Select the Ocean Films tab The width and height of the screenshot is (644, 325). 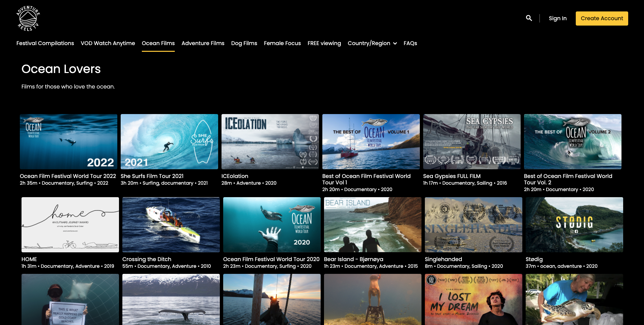(x=158, y=43)
